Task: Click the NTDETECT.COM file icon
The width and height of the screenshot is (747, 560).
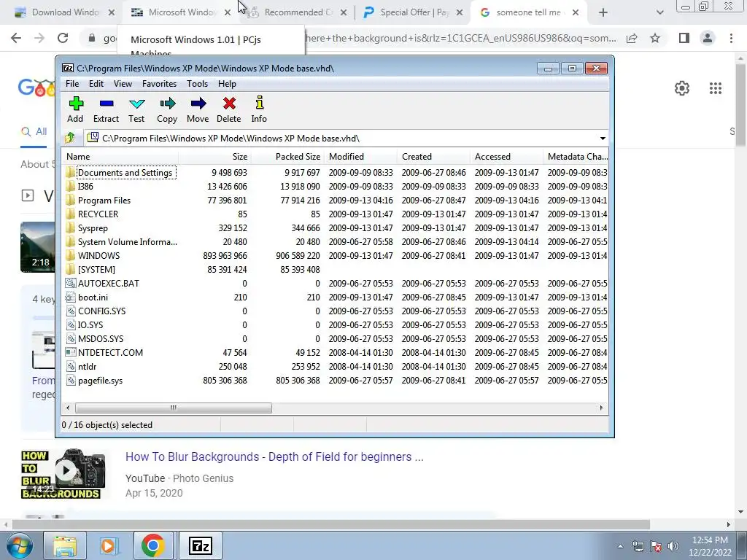Action: (x=71, y=352)
